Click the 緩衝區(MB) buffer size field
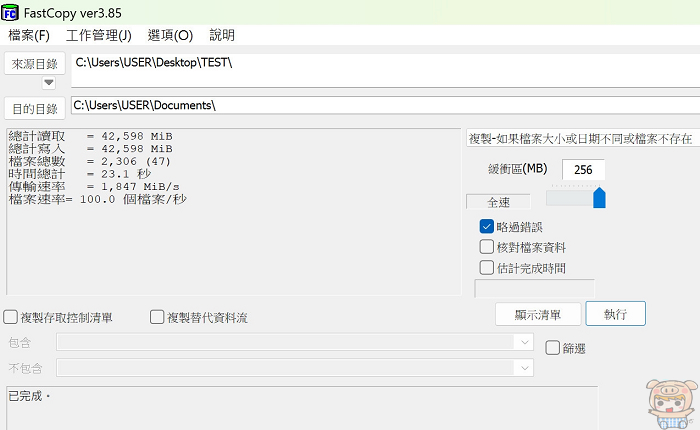 583,170
